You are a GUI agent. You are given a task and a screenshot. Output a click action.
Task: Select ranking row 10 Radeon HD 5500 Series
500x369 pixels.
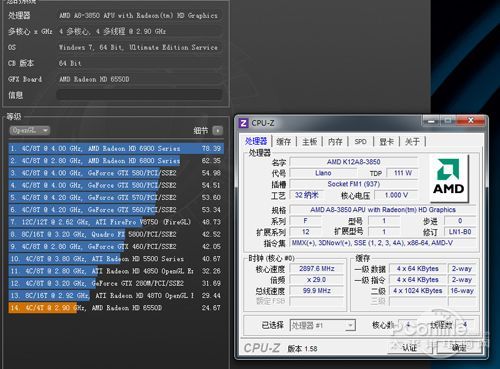click(116, 259)
